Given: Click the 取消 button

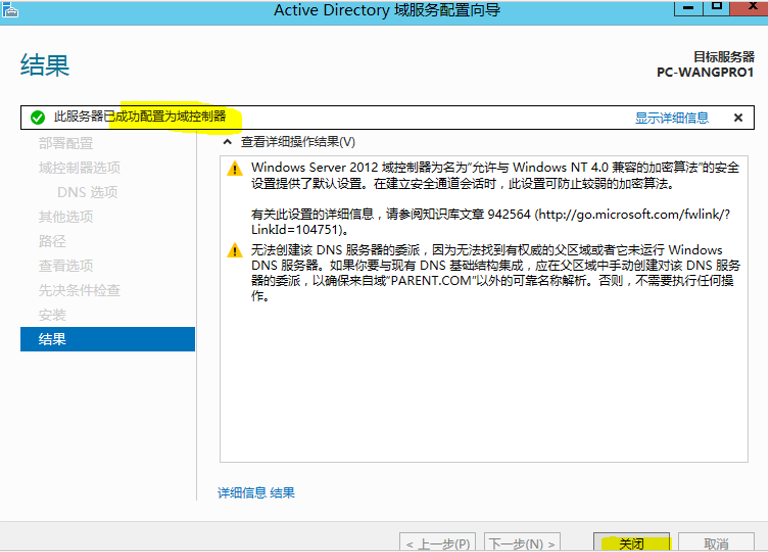Looking at the screenshot, I should pyautogui.click(x=716, y=542).
